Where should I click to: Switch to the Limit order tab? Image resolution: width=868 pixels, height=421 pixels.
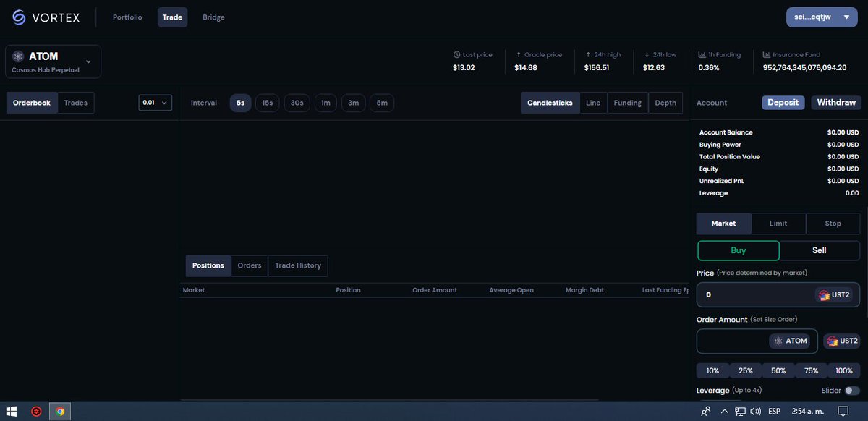pyautogui.click(x=778, y=224)
